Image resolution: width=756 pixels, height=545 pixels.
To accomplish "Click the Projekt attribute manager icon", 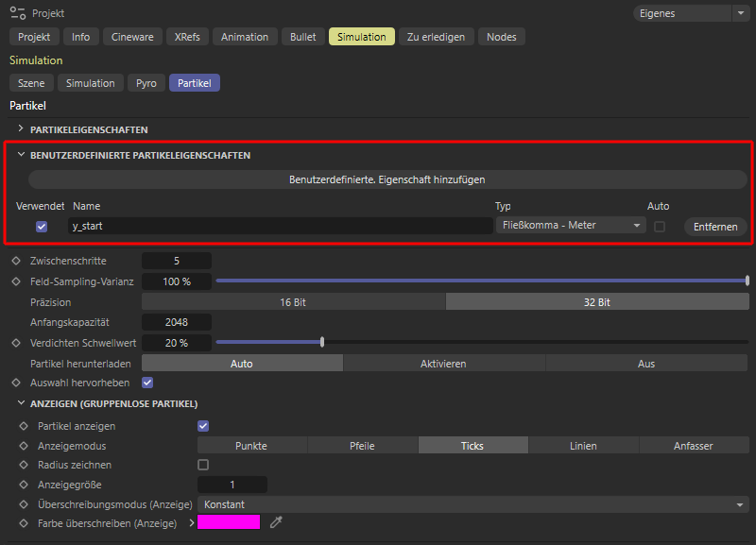I will [17, 14].
